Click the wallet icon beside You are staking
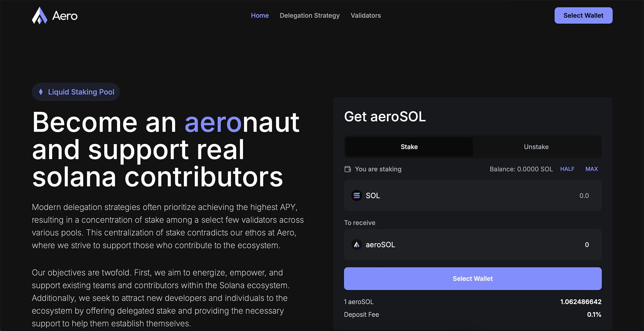This screenshot has height=331, width=644. 348,169
